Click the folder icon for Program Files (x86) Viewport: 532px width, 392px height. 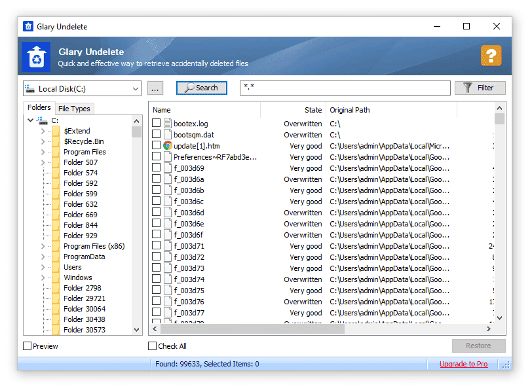coord(56,246)
